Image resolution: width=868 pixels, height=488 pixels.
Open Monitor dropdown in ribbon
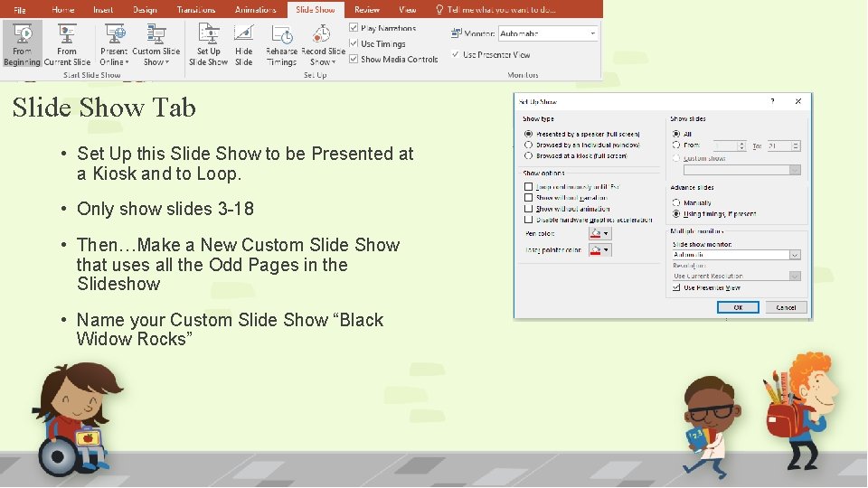point(593,33)
